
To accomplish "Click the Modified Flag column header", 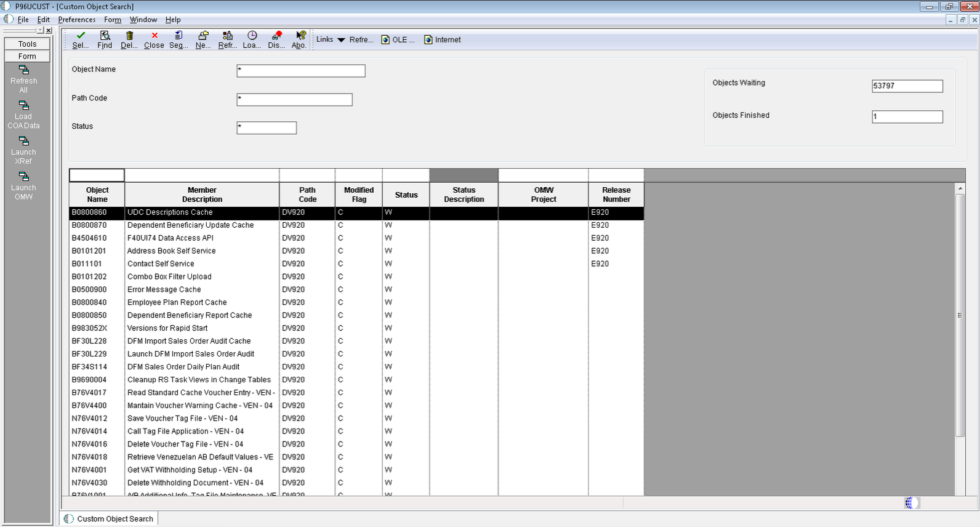I will pos(359,195).
